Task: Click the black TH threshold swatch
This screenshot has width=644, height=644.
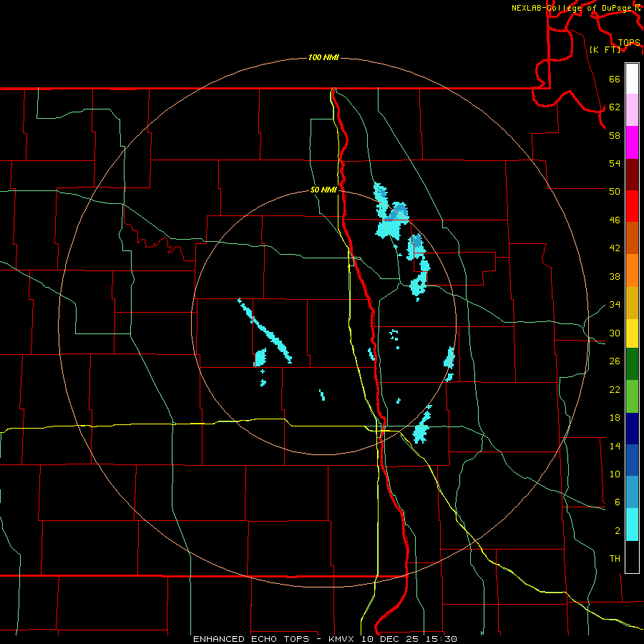Action: pos(632,557)
